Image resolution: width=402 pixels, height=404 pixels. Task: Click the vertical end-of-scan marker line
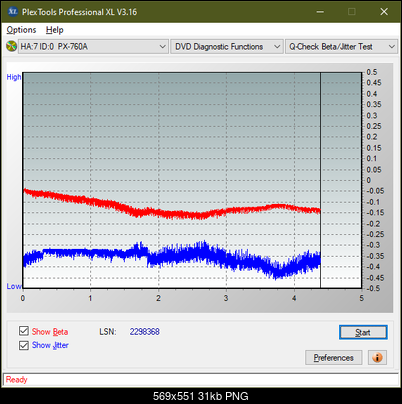pyautogui.click(x=321, y=180)
